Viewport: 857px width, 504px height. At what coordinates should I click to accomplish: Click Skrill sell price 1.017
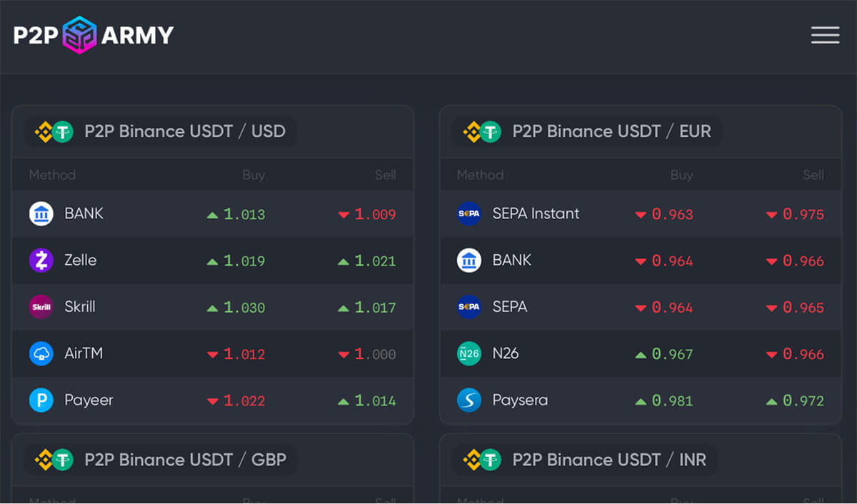point(375,308)
